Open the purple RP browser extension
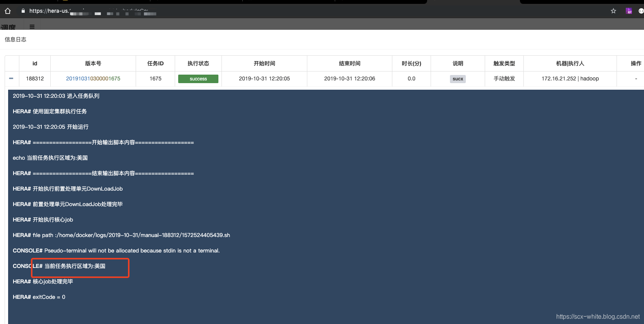This screenshot has height=324, width=644. click(x=629, y=11)
